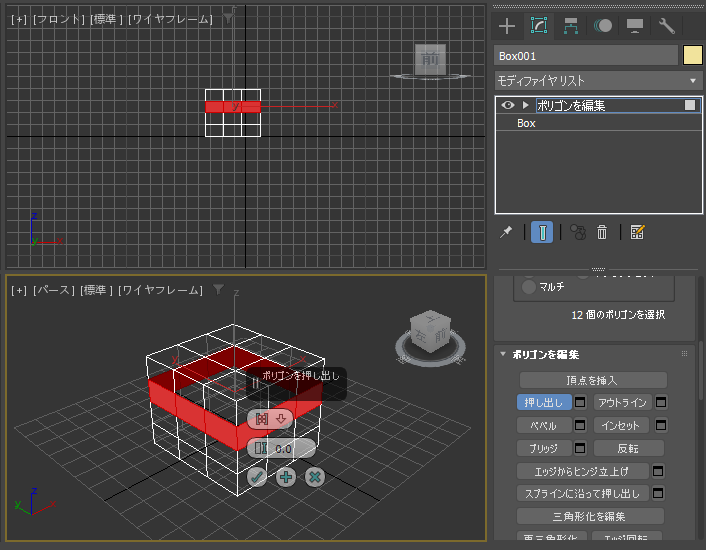Click the command panel vertical scrollbar
This screenshot has width=706, height=550.
[x=701, y=369]
